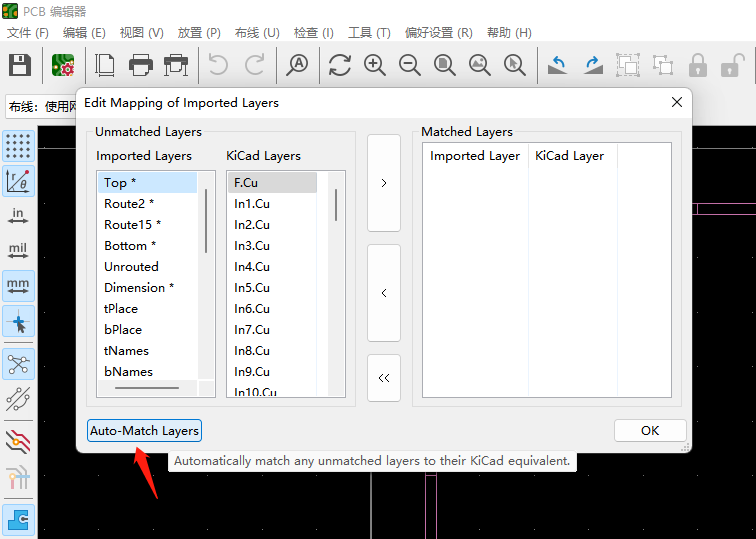
Task: Click the net highlight icon in the left toolbar
Action: coord(18,477)
